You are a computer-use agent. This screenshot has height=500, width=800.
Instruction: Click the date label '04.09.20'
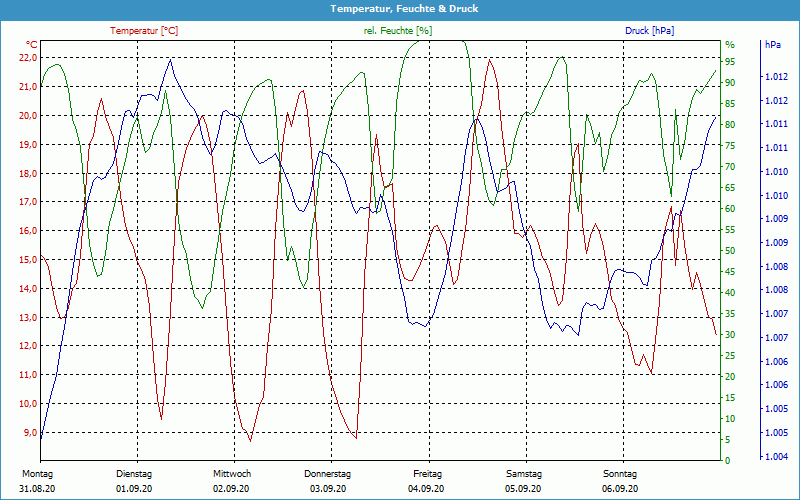pos(426,489)
